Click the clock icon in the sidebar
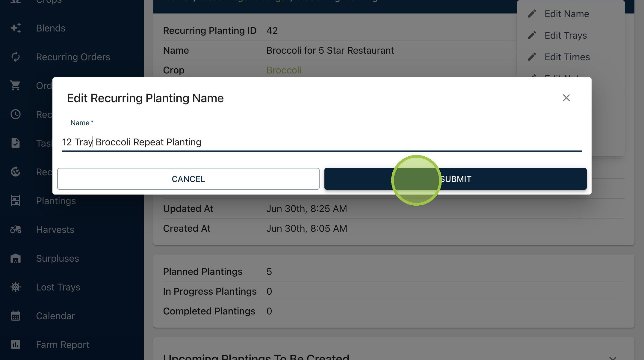Viewport: 644px width, 360px height. (16, 115)
